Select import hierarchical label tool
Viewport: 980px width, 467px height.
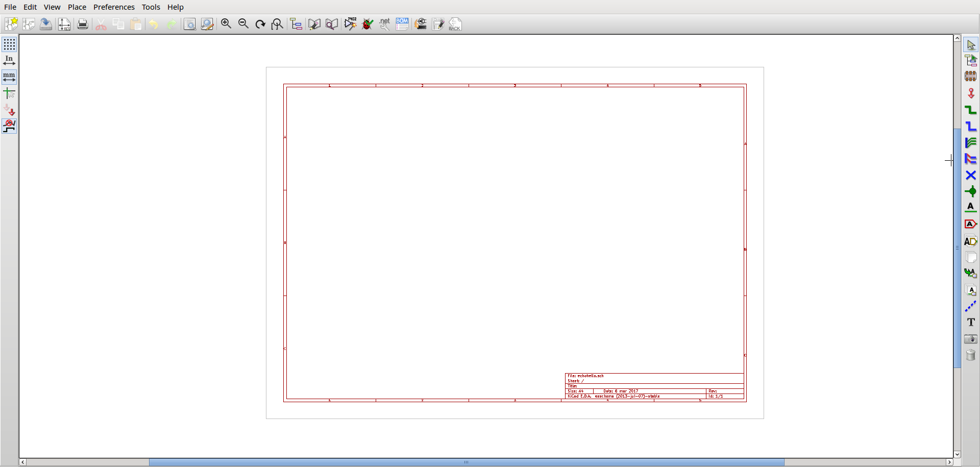[971, 274]
